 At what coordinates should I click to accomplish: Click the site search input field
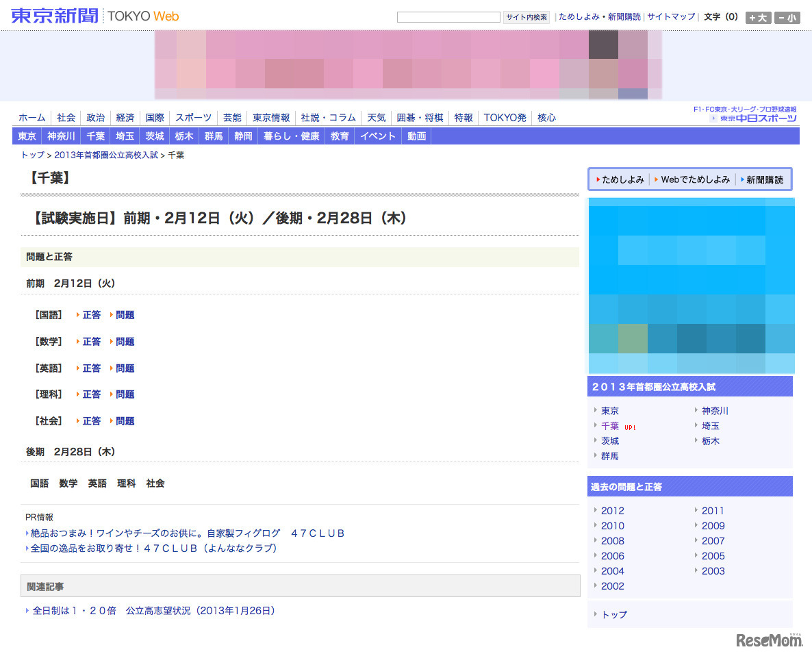pos(448,17)
